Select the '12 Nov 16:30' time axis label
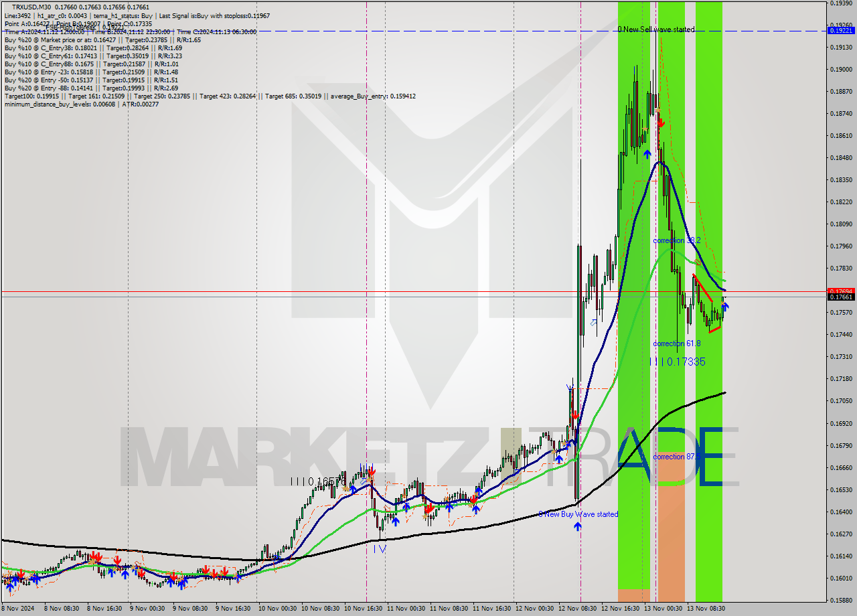Image resolution: width=857 pixels, height=616 pixels. 621,609
